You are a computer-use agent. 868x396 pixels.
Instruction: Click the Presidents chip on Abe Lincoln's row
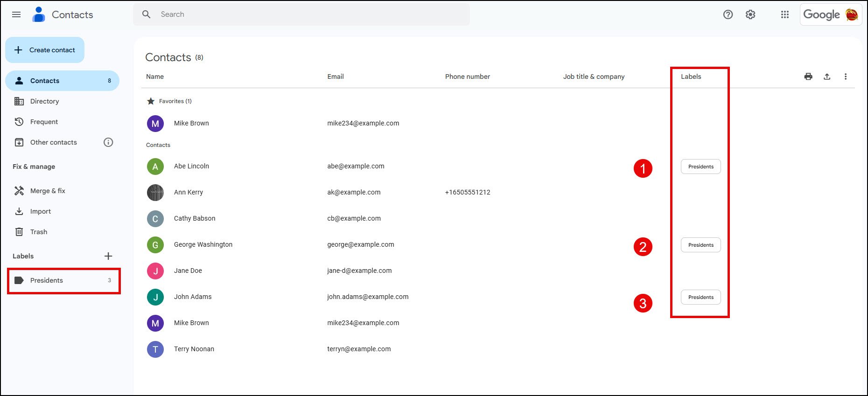(x=700, y=167)
